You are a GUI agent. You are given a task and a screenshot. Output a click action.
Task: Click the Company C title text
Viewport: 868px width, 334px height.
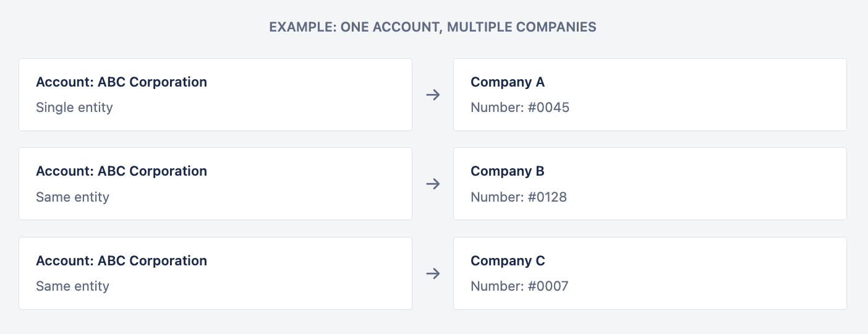pos(508,261)
